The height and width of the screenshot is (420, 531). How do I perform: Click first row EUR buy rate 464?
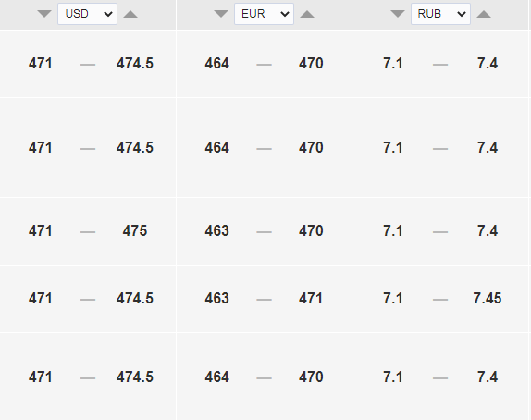pos(216,63)
